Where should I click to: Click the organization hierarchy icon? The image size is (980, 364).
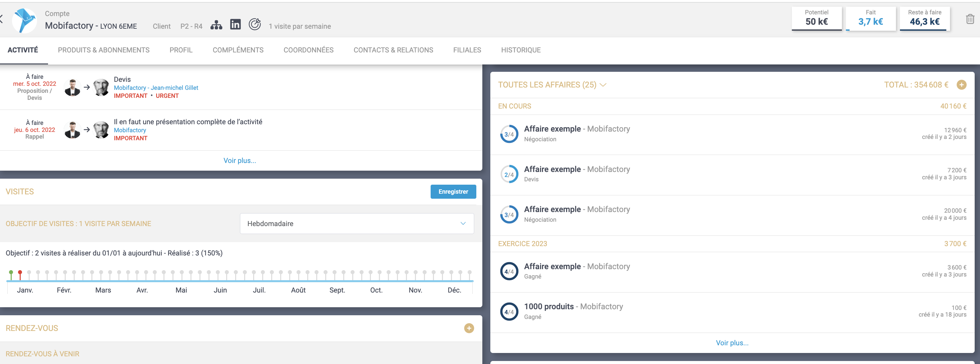pyautogui.click(x=216, y=25)
